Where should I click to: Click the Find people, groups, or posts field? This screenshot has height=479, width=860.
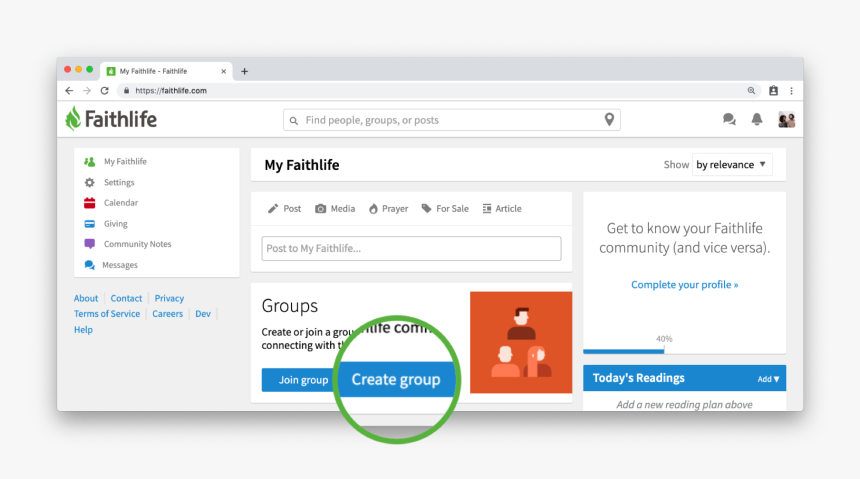point(452,120)
